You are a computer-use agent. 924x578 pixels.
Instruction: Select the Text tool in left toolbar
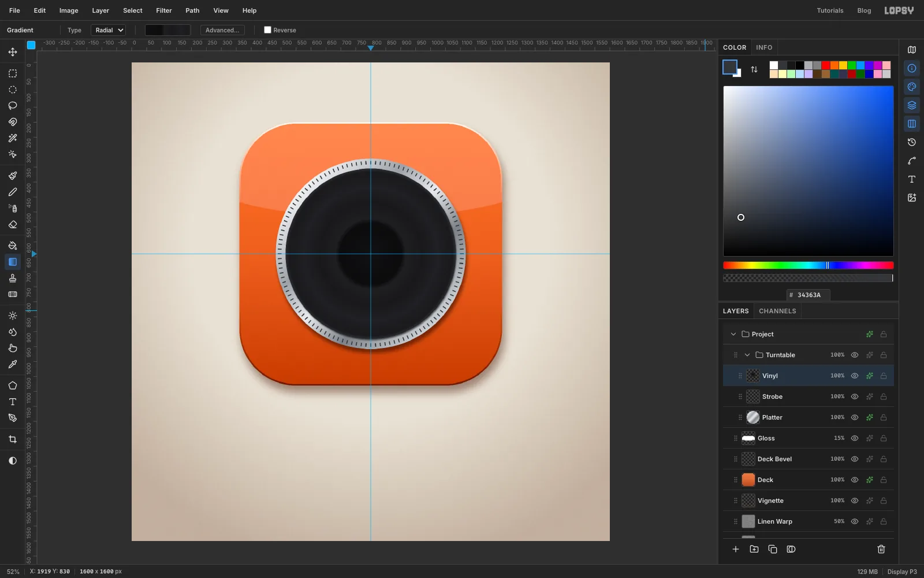[x=13, y=402]
